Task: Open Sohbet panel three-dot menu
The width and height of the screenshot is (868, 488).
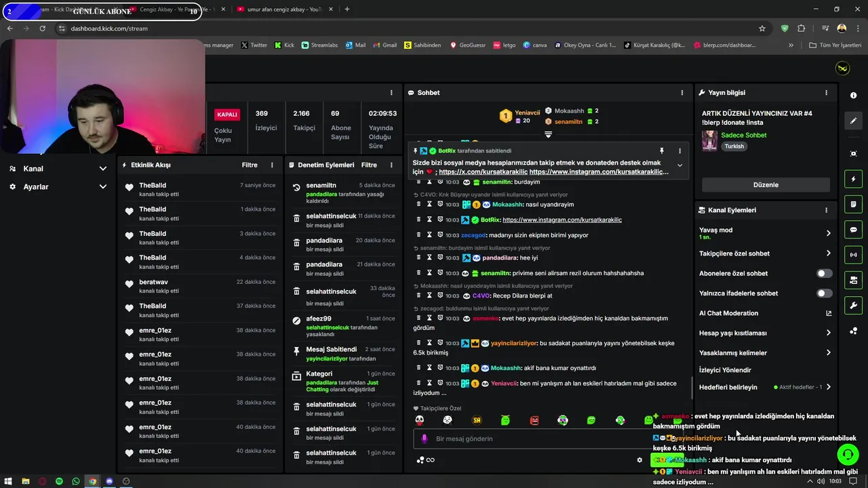Action: coord(682,92)
